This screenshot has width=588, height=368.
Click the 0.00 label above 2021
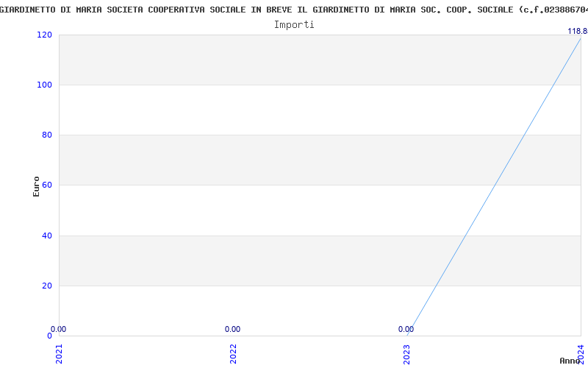pos(59,329)
